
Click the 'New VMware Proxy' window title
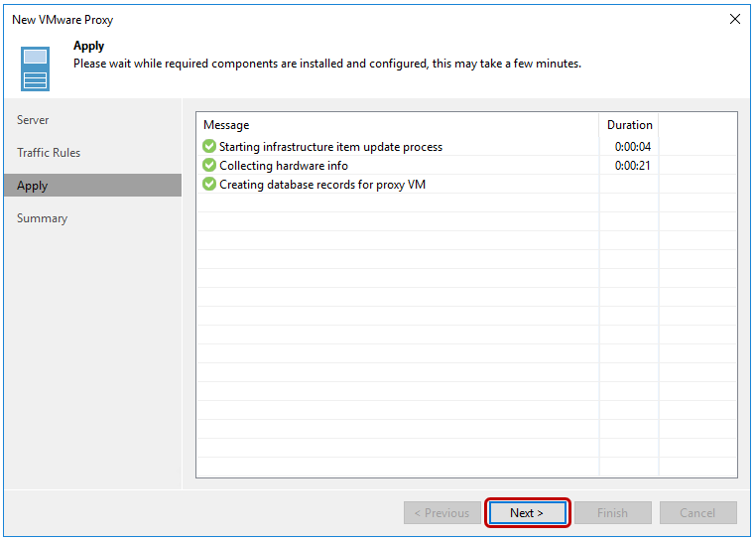pyautogui.click(x=63, y=20)
